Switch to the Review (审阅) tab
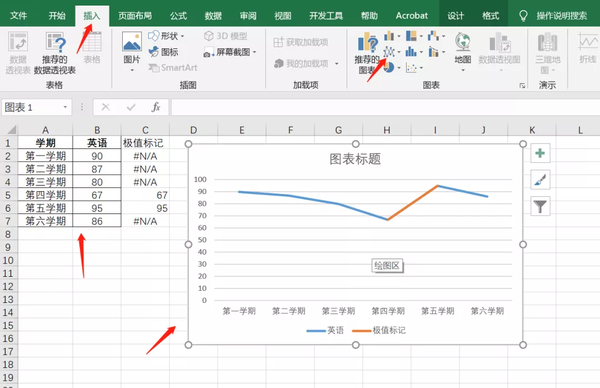The image size is (600, 388). [x=248, y=16]
